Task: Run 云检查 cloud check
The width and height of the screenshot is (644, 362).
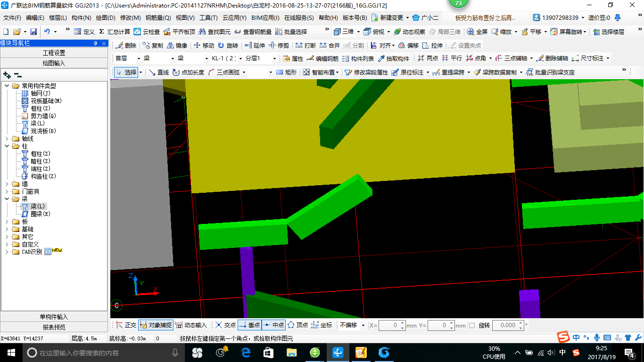Action: pyautogui.click(x=147, y=32)
